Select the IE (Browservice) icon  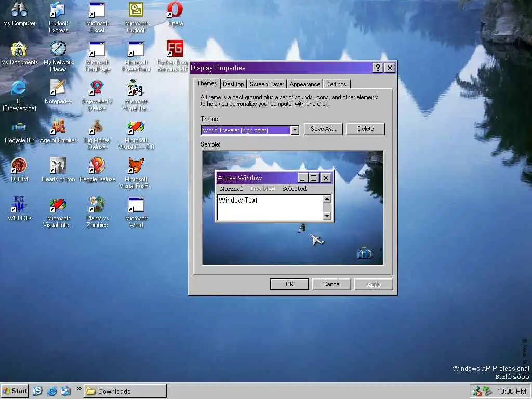[x=19, y=96]
